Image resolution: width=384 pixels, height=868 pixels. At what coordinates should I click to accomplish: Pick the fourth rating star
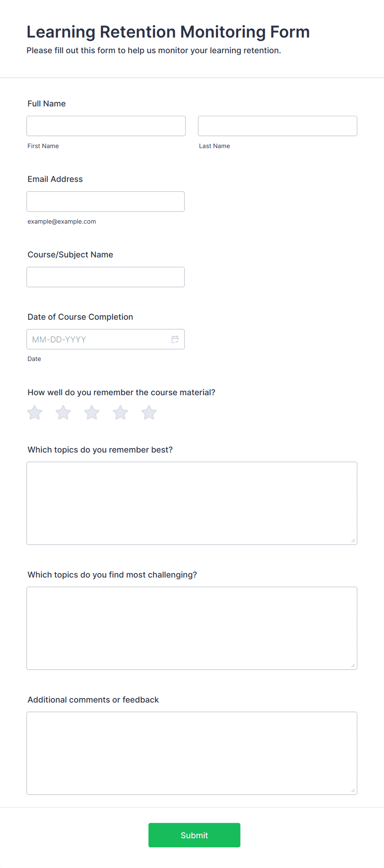[120, 413]
